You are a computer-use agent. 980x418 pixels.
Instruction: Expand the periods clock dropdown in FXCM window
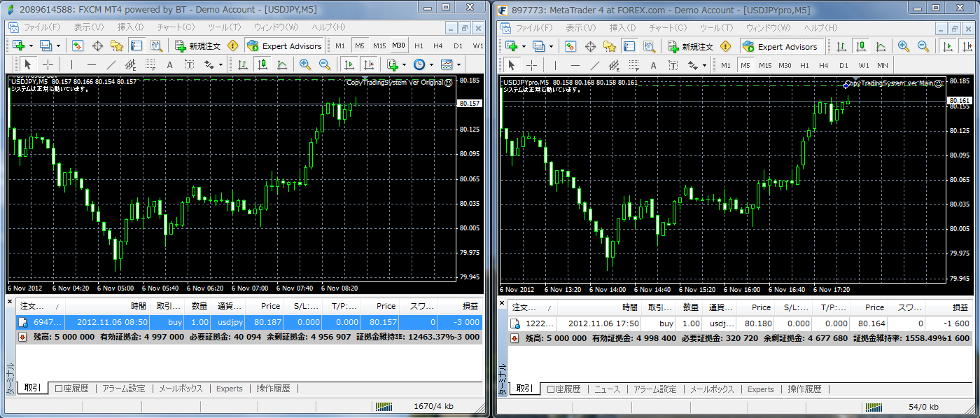tap(430, 64)
